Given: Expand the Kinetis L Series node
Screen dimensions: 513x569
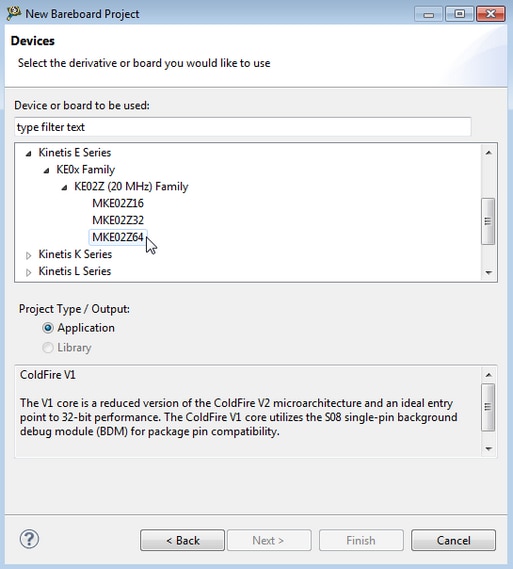Looking at the screenshot, I should (29, 273).
